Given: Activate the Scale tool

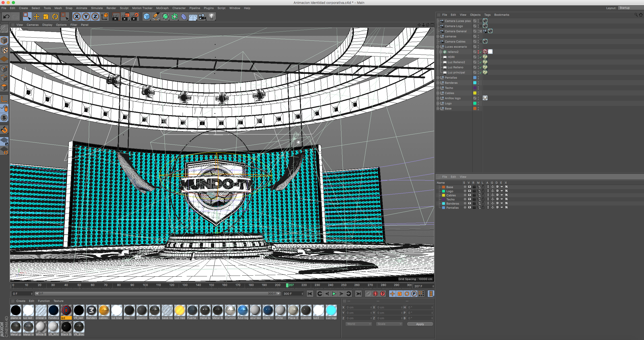Looking at the screenshot, I should 46,17.
